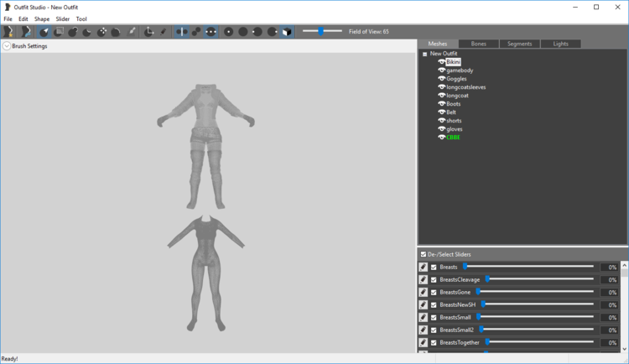Toggle X-Mirror editing
The height and width of the screenshot is (364, 629).
[182, 32]
